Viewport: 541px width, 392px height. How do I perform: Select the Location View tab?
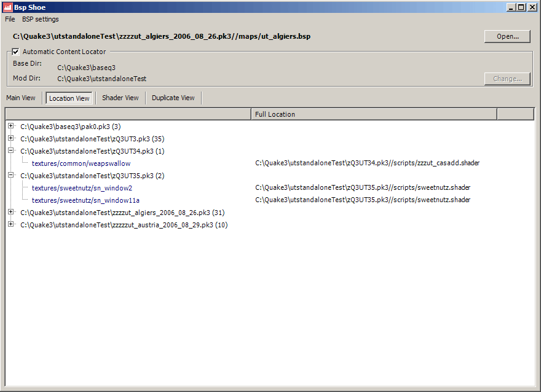point(69,98)
